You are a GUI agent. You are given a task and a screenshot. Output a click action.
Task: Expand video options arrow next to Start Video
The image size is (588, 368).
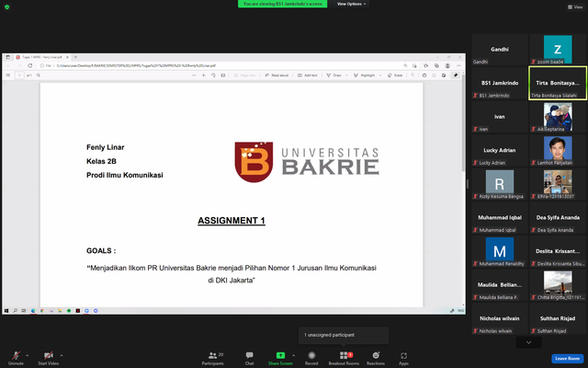pyautogui.click(x=62, y=355)
